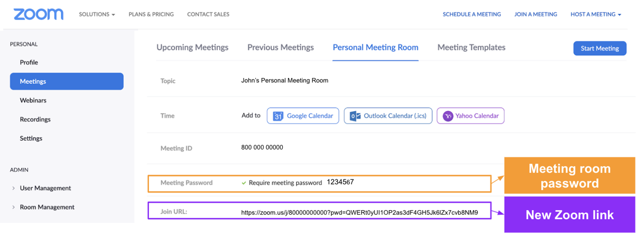The height and width of the screenshot is (243, 644).
Task: Click the Time label
Action: coord(167,116)
